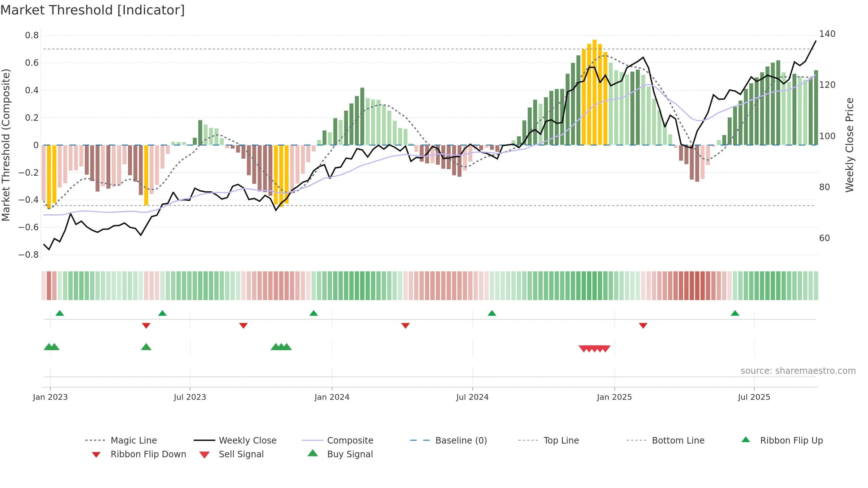Image resolution: width=868 pixels, height=488 pixels.
Task: Click the Ribbon Flip Up marker in January 2023
Action: [60, 313]
